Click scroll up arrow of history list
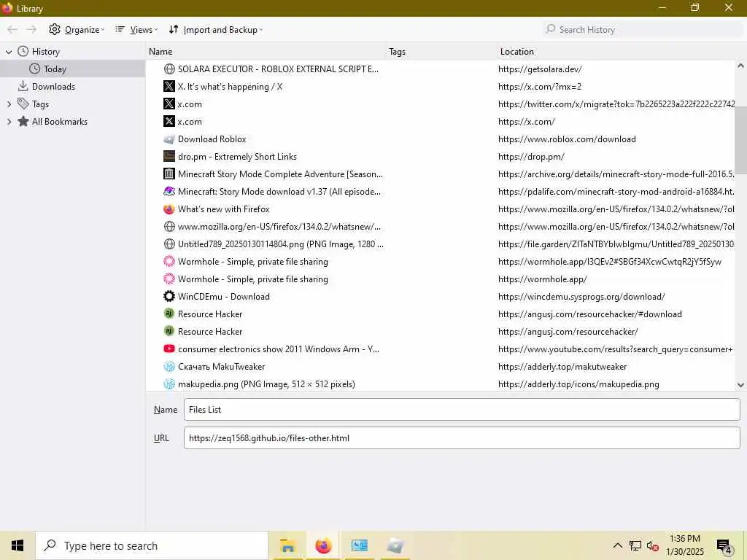 coord(740,66)
